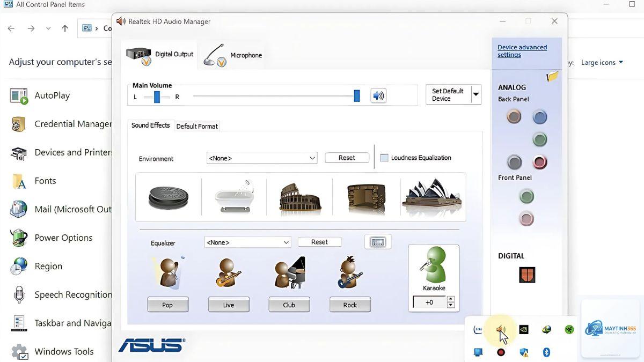Reset the Equalizer setting
644x362 pixels.
coord(319,242)
